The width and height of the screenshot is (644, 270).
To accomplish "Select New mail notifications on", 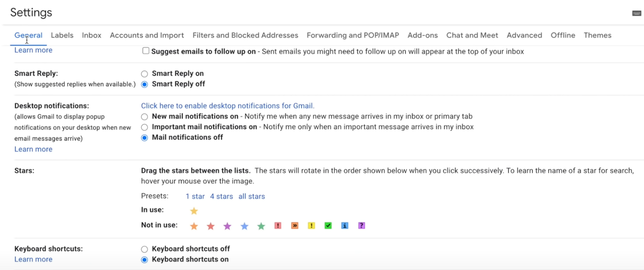I will tap(145, 117).
